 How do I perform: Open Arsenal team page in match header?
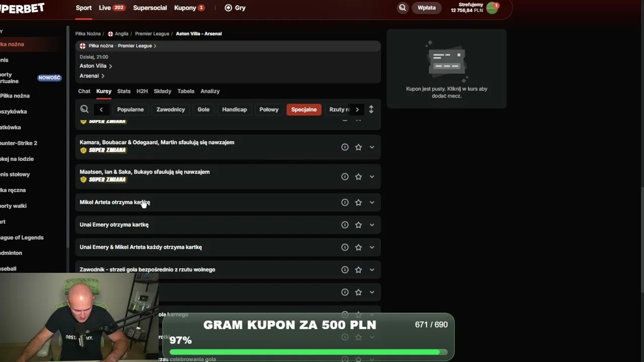point(92,76)
